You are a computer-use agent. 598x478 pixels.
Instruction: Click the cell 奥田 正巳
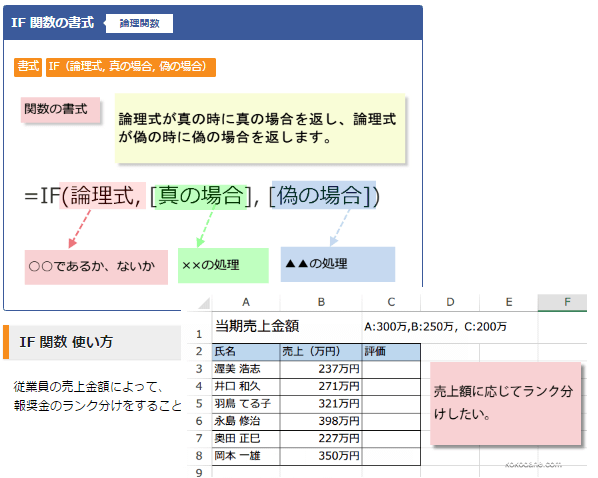point(246,439)
